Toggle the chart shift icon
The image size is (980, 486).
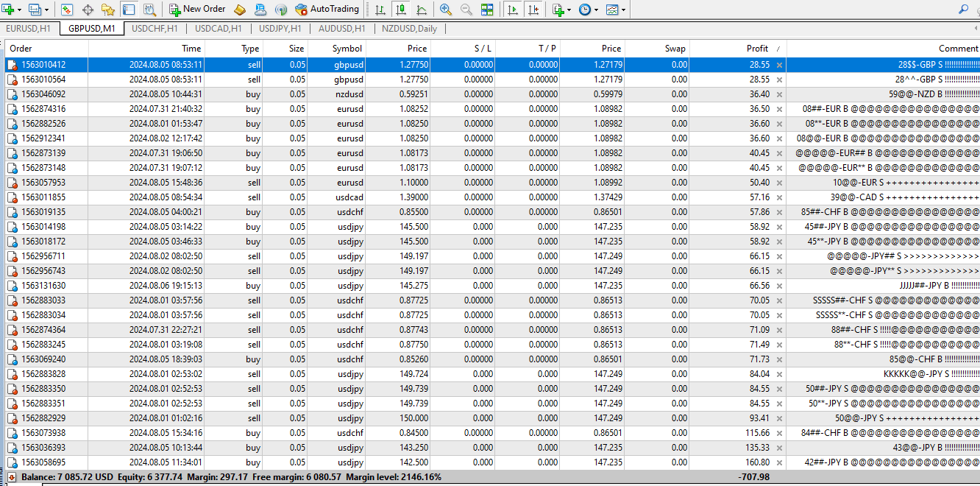533,10
